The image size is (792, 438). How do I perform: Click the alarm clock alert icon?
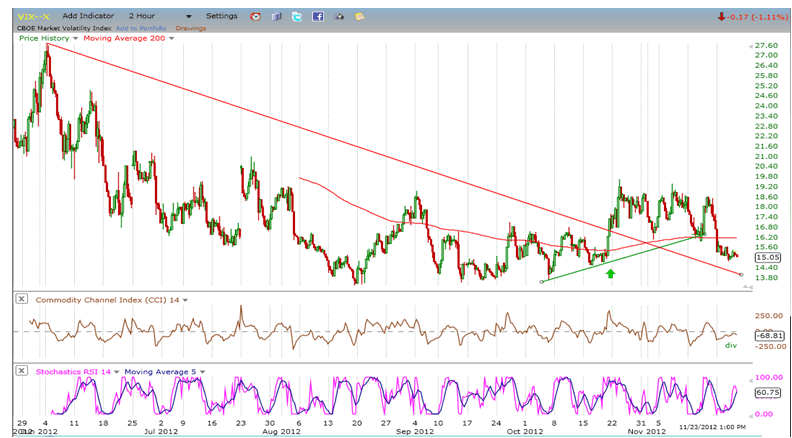click(257, 17)
